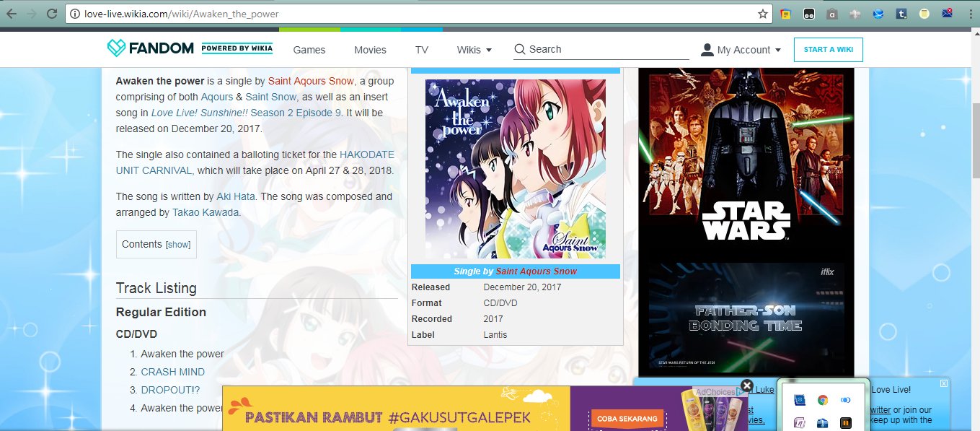Open the Aki Hata link
The width and height of the screenshot is (980, 431).
(237, 196)
